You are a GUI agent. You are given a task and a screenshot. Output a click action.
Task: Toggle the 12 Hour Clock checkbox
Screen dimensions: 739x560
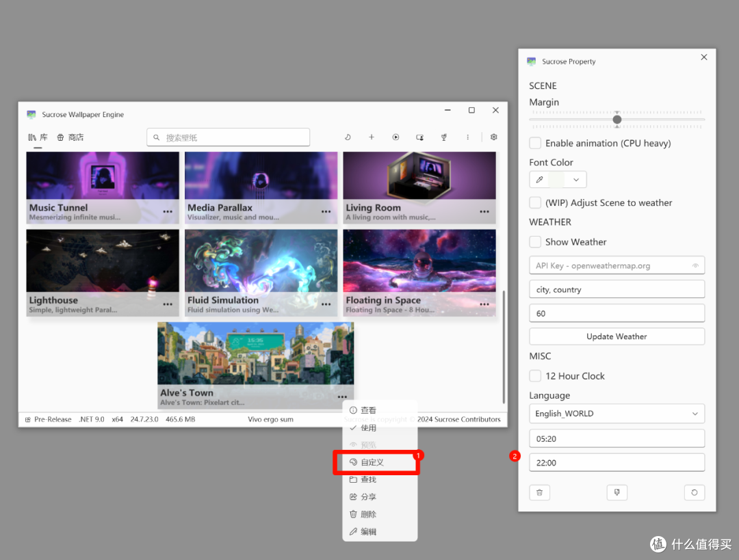tap(535, 376)
